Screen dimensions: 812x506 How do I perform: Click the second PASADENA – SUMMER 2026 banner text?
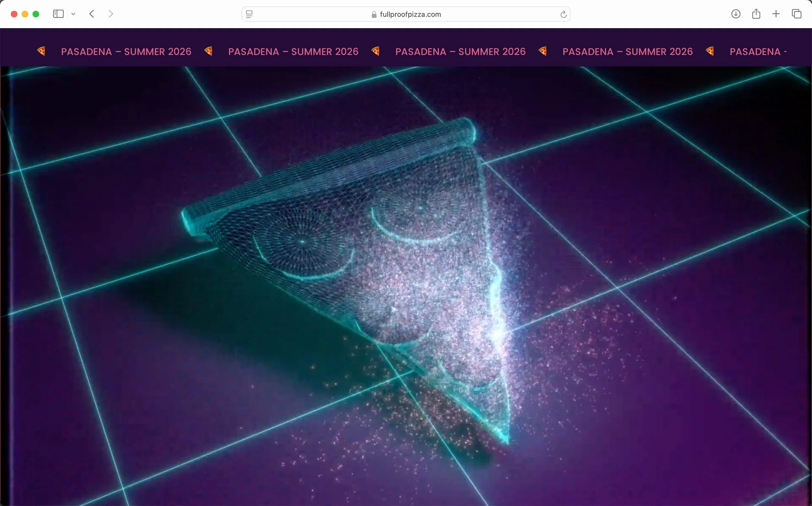tap(293, 52)
